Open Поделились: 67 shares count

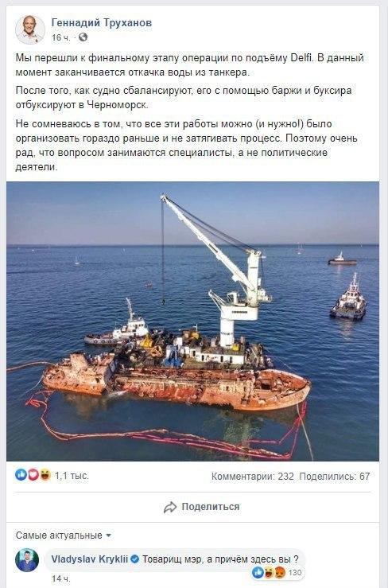335,477
